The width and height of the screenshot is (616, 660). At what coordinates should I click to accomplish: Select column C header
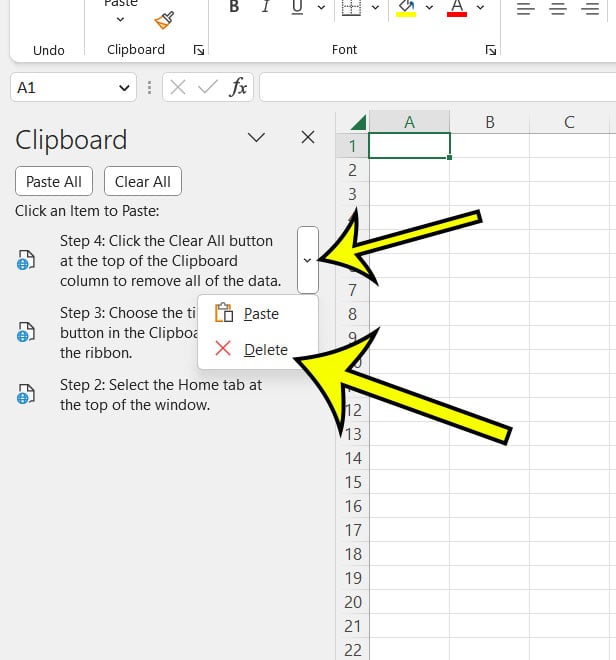click(x=569, y=122)
